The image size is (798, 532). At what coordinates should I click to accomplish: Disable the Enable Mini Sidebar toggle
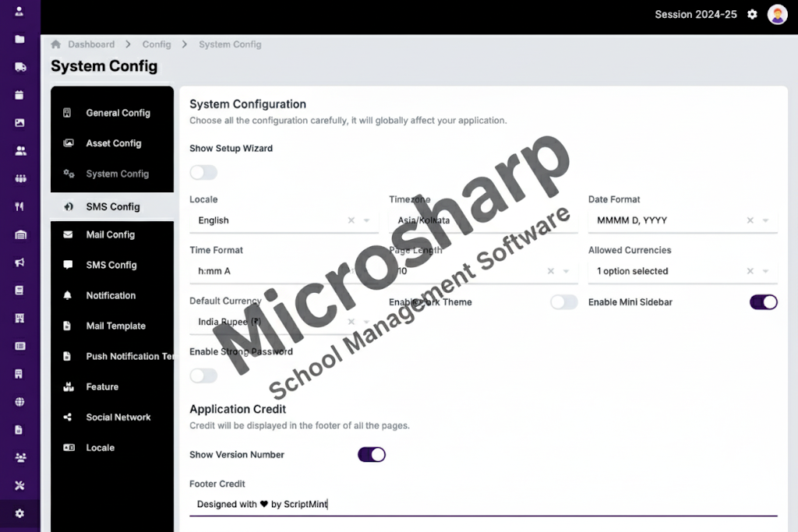[x=763, y=302]
